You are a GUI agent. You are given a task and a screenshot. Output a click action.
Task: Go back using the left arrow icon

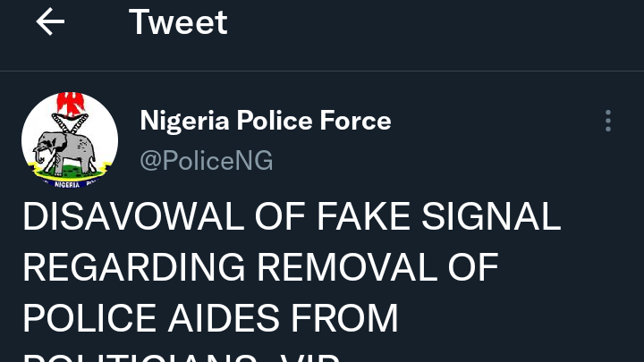click(50, 21)
